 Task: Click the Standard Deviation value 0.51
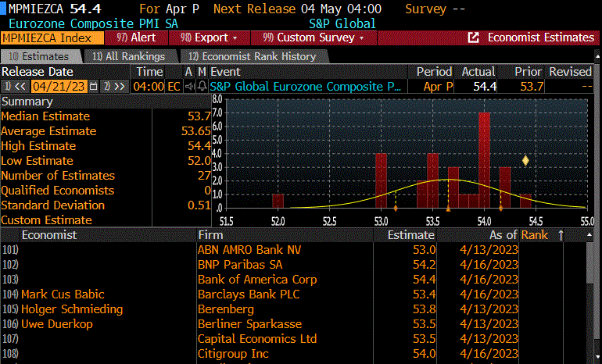click(199, 205)
